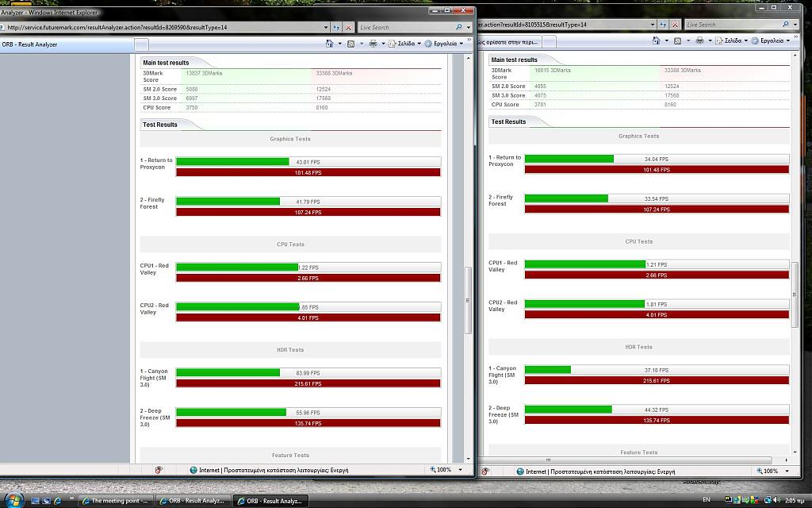Open Home dropdown arrow in left window
The height and width of the screenshot is (508, 812).
coord(339,44)
